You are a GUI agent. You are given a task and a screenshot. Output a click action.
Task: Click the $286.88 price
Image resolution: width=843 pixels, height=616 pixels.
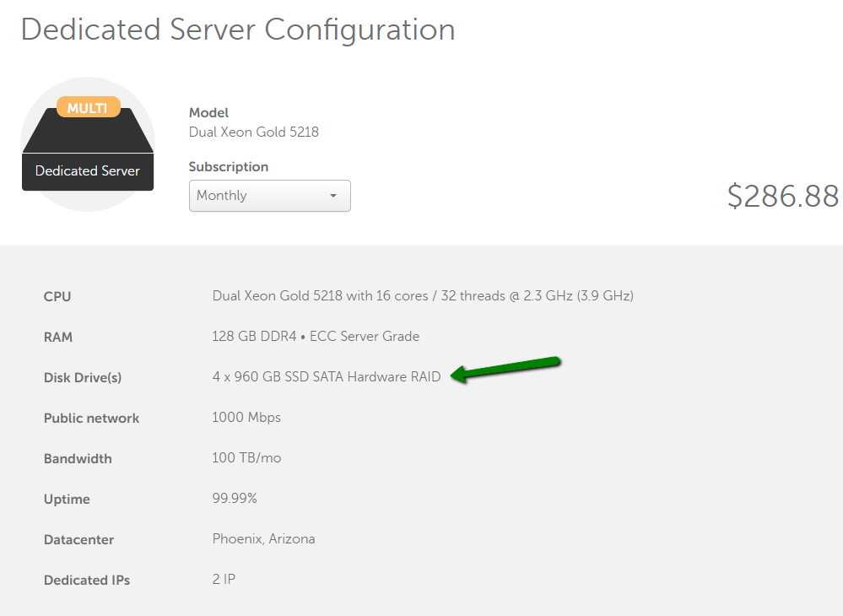coord(782,196)
